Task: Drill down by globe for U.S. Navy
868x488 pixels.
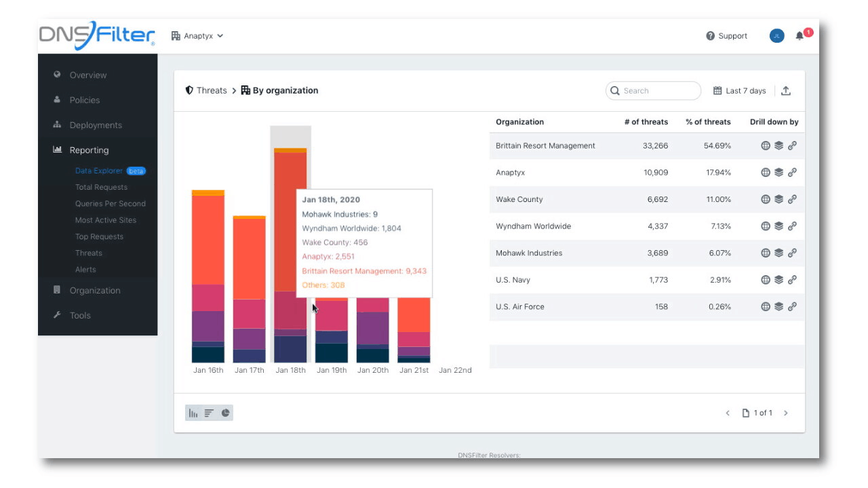Action: pos(766,279)
